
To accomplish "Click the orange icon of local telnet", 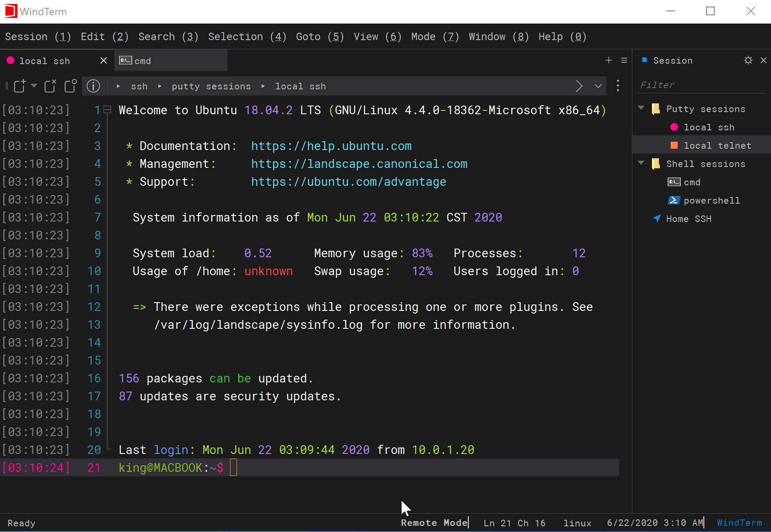I will pyautogui.click(x=674, y=145).
